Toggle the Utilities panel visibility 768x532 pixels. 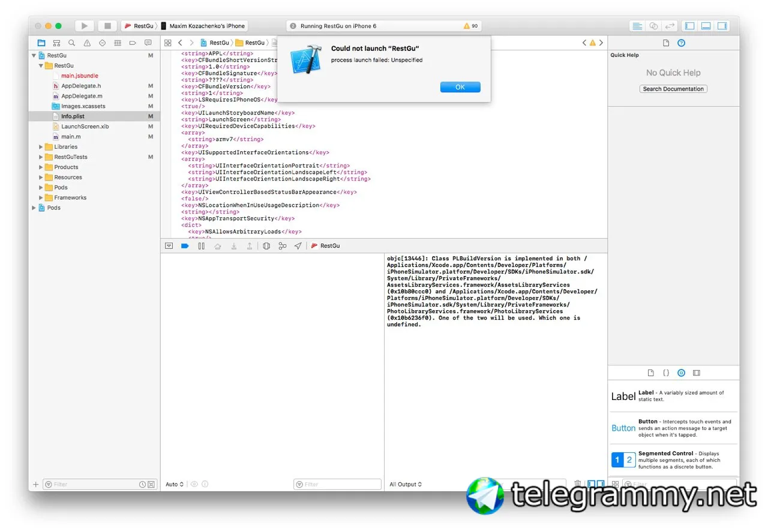pos(722,26)
